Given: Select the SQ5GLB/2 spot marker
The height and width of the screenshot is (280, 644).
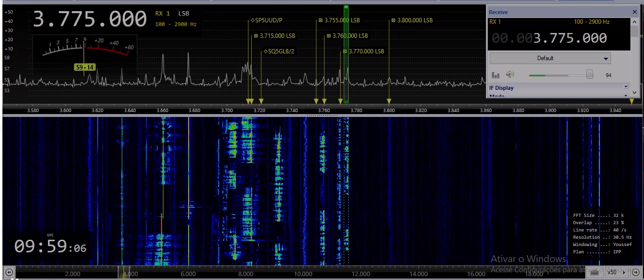Looking at the screenshot, I should click(x=279, y=51).
